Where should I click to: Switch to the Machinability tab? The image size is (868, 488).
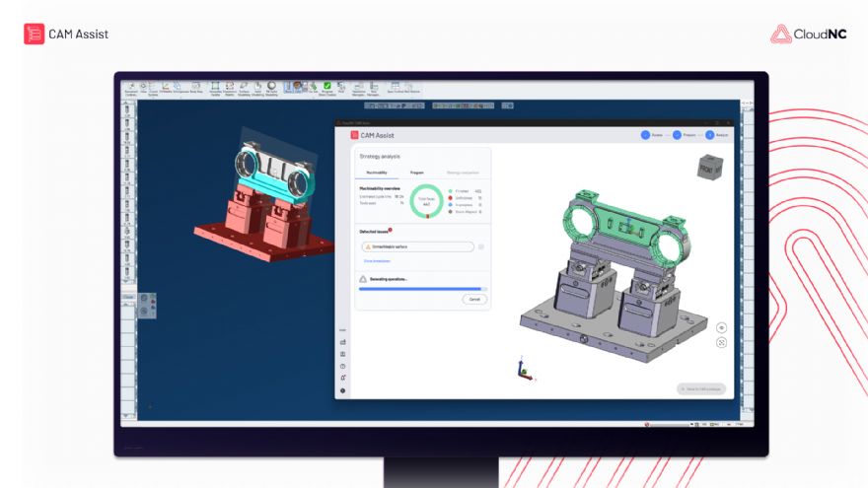(x=377, y=173)
